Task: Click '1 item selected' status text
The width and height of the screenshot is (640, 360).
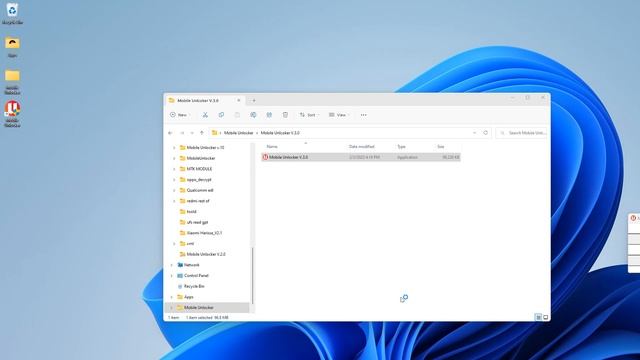Action: [207, 318]
